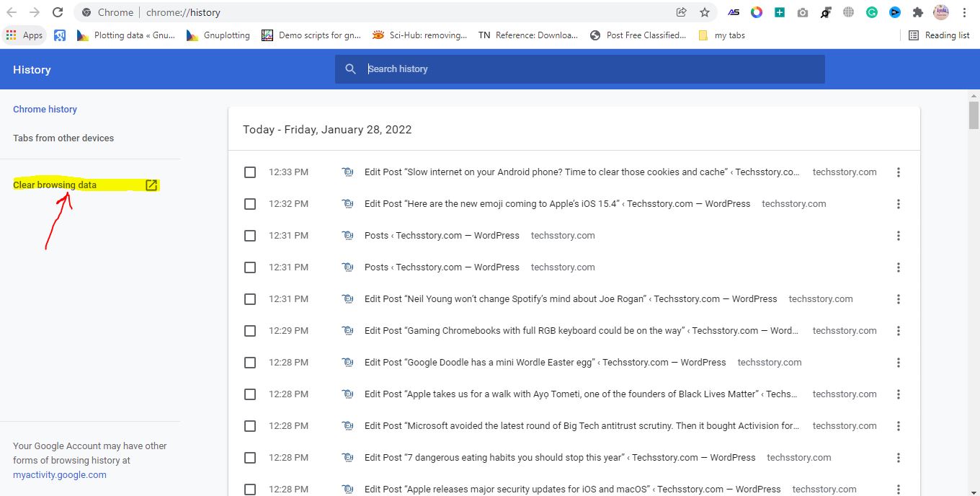Screen dimensions: 980x496
Task: Click the 'Search history' field
Action: click(x=580, y=69)
